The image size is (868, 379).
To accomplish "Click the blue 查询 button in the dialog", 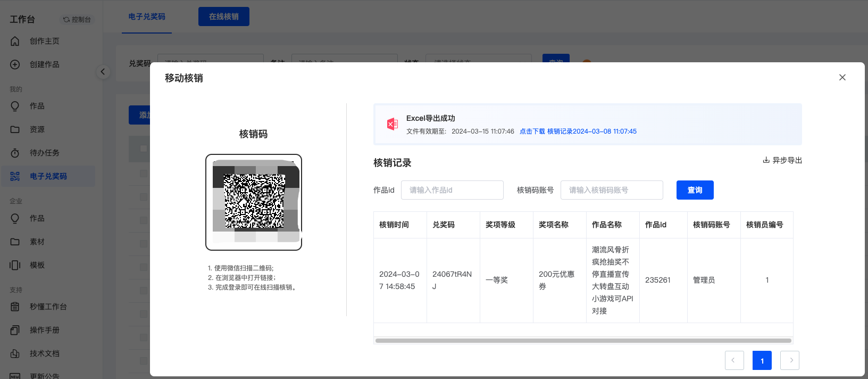I will (x=695, y=190).
